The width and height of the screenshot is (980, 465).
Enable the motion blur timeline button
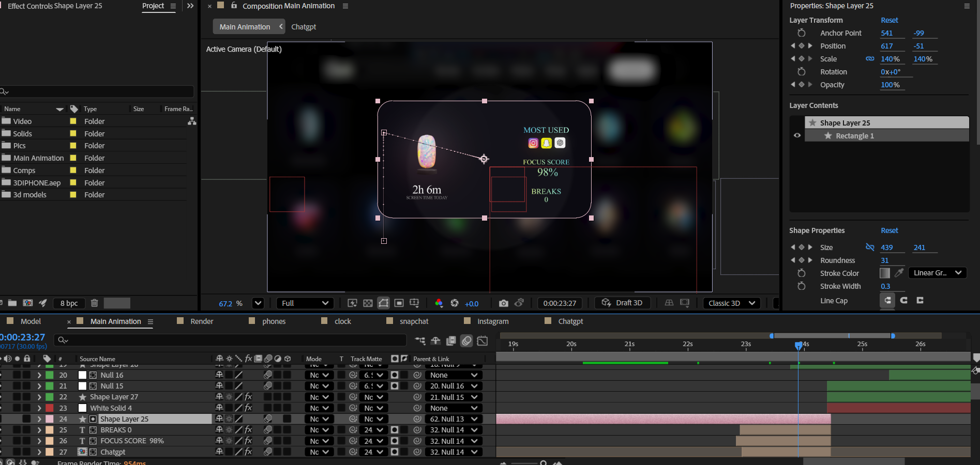pyautogui.click(x=466, y=340)
